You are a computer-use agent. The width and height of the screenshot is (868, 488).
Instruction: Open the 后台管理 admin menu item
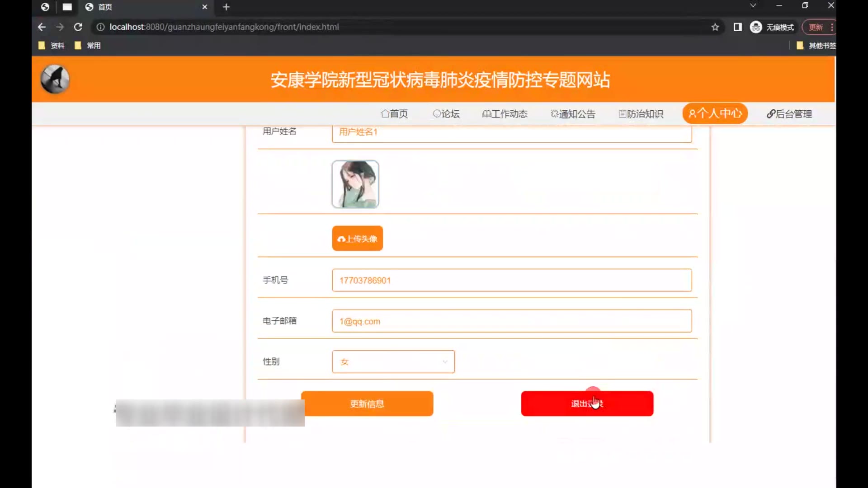(789, 114)
